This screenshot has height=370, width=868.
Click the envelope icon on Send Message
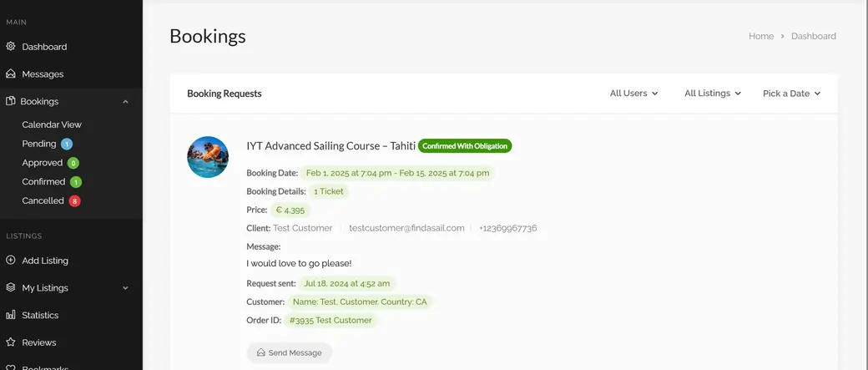click(x=260, y=353)
